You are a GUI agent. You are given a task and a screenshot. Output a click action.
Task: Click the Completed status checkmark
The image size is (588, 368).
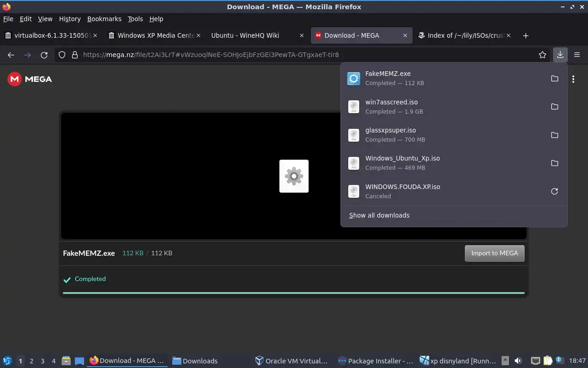[x=67, y=279]
